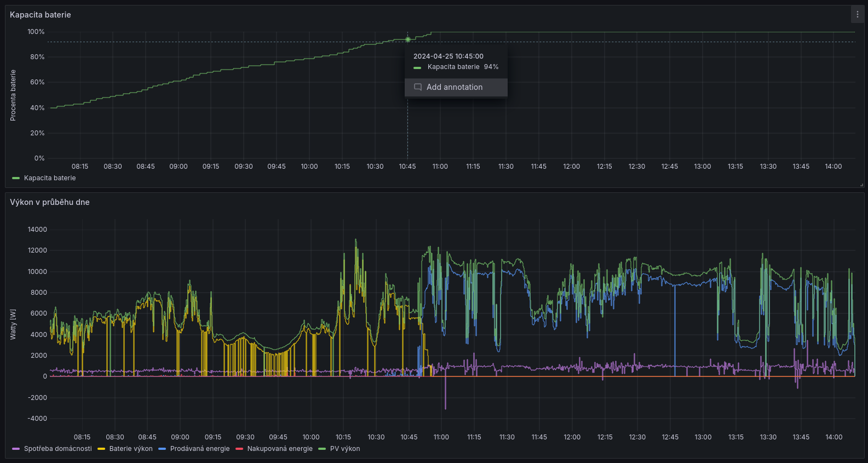Screen dimensions: 868x463
Task: Click green PV výkon color swatch
Action: (322, 449)
